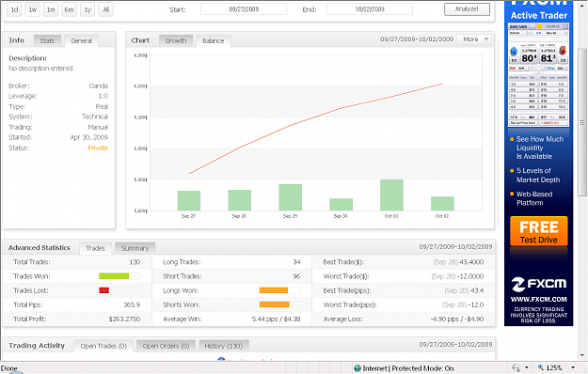Click the Sep 29 chart bar
This screenshot has height=374, width=588.
(291, 197)
